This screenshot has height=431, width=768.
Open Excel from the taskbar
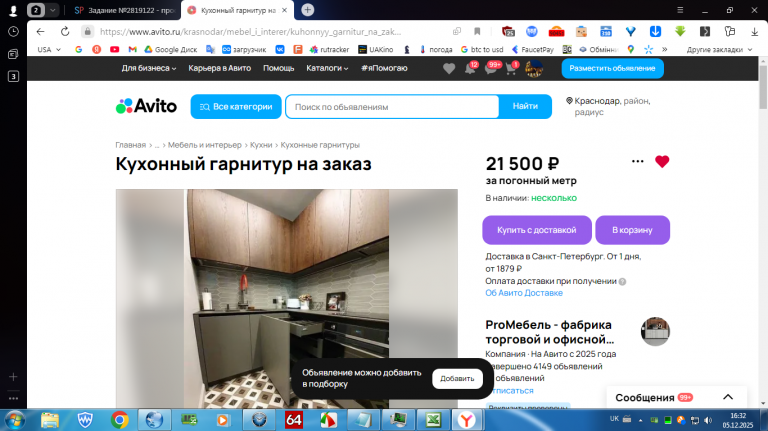[x=433, y=420]
